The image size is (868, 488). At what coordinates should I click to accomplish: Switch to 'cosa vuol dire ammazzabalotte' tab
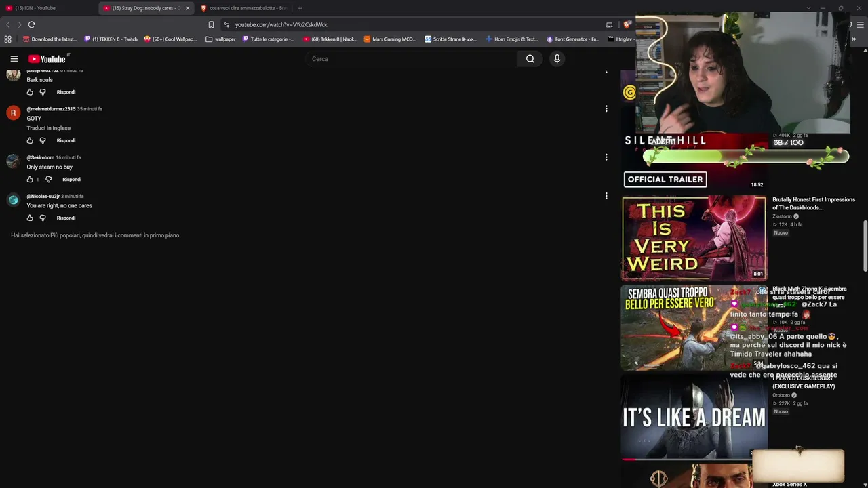point(243,8)
